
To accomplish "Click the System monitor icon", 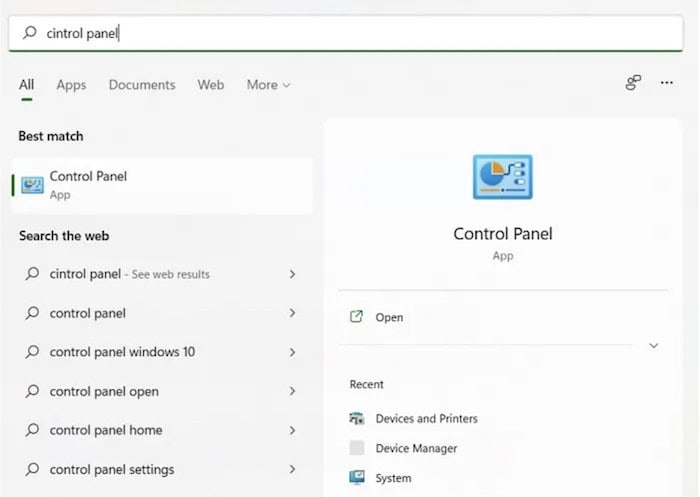I will pos(357,477).
